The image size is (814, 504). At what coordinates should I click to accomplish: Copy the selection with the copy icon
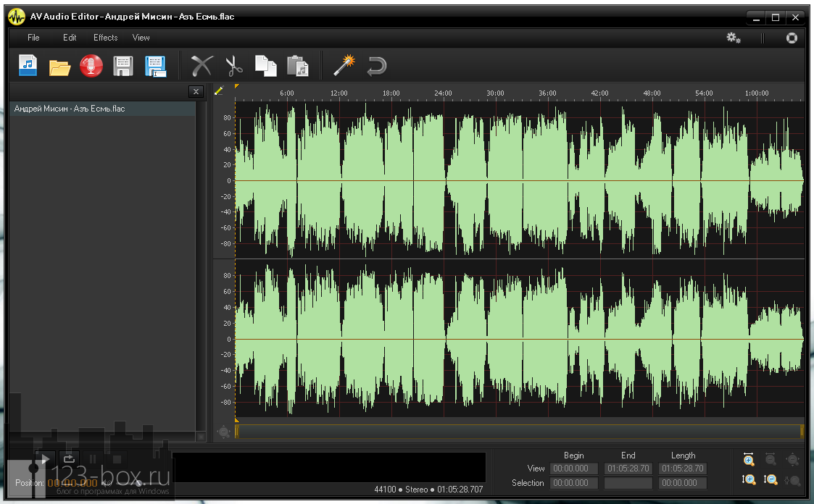pyautogui.click(x=266, y=67)
